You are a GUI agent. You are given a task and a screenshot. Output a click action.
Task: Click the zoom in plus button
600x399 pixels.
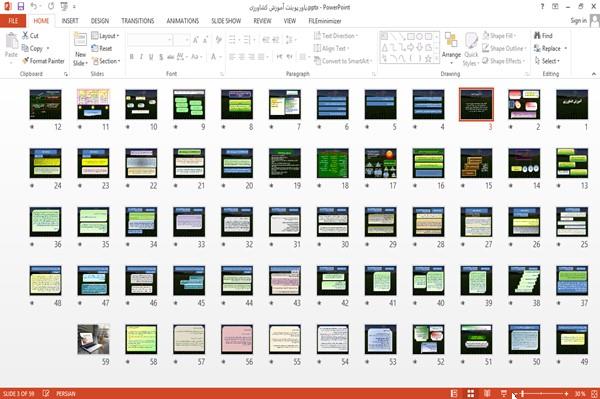tap(566, 393)
